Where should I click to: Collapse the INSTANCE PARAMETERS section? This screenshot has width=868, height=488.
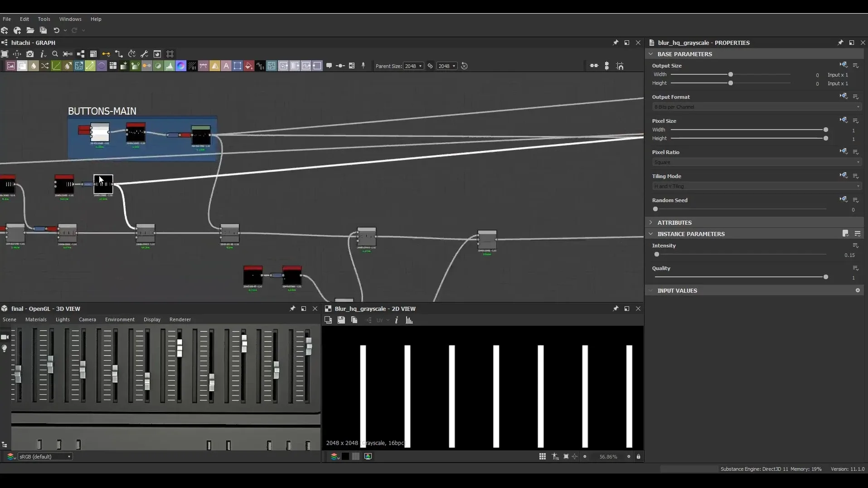651,234
